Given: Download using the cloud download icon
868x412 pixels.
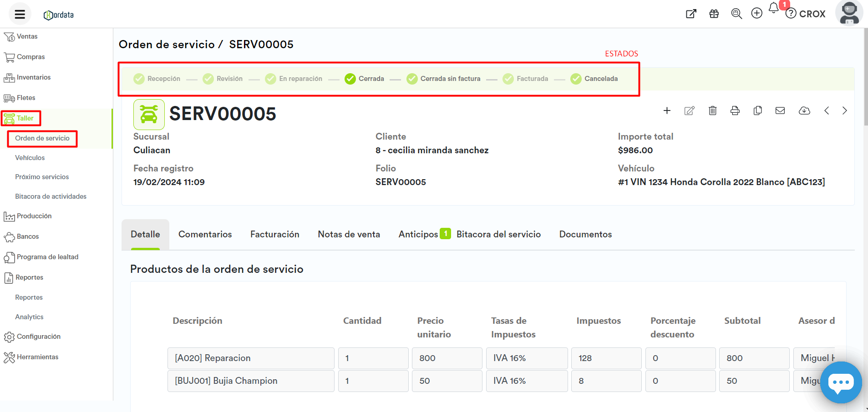Looking at the screenshot, I should (804, 111).
